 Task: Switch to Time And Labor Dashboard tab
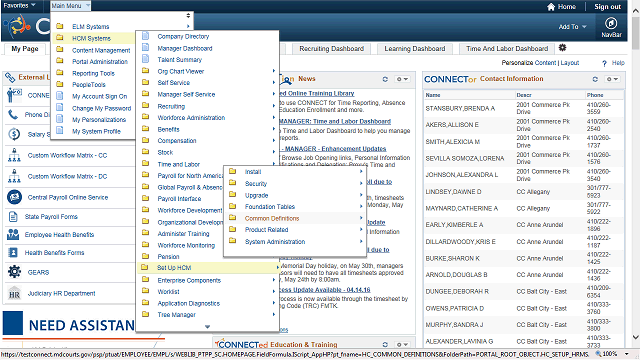coord(507,49)
